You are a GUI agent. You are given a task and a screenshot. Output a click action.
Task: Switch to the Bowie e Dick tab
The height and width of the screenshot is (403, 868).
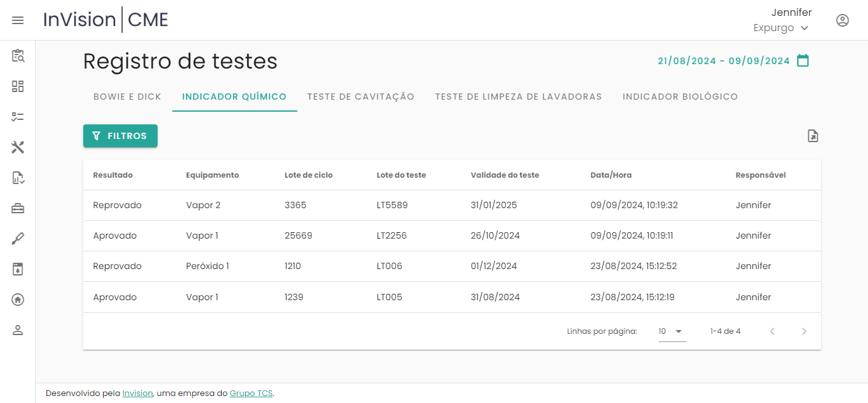pos(127,97)
